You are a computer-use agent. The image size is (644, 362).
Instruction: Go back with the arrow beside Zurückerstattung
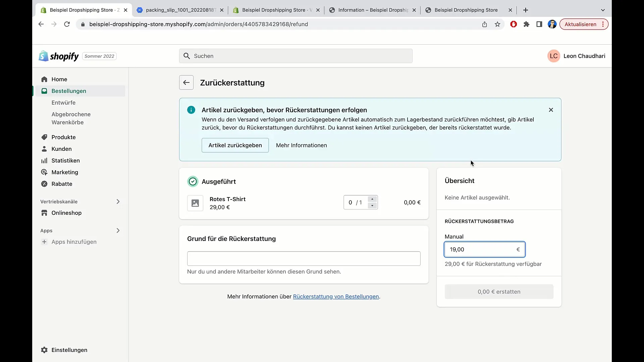point(186,82)
